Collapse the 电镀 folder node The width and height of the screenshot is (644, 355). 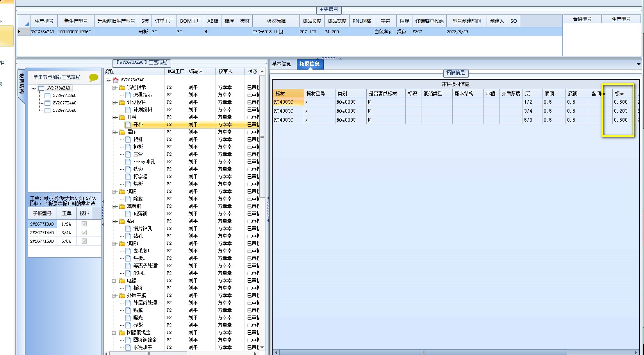point(114,281)
